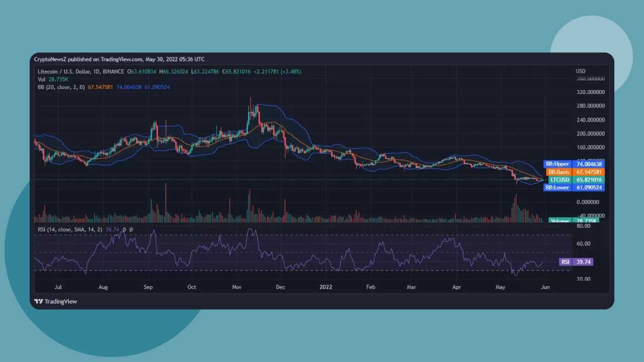
Task: Click the TradingView logo at bottom left
Action: [55, 302]
